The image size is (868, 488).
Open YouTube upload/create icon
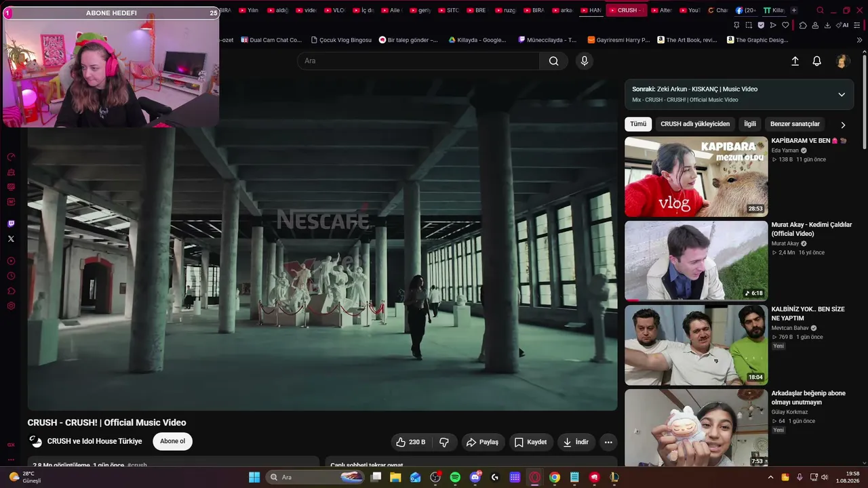coord(795,61)
